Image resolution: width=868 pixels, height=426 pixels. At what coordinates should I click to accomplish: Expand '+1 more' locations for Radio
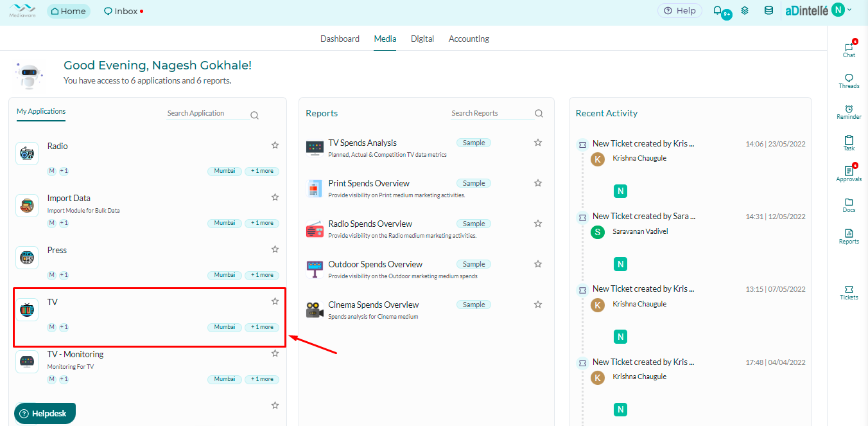pyautogui.click(x=262, y=171)
